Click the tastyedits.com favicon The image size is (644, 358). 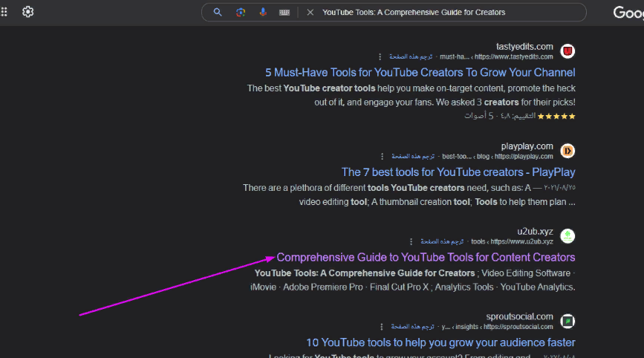(x=567, y=51)
